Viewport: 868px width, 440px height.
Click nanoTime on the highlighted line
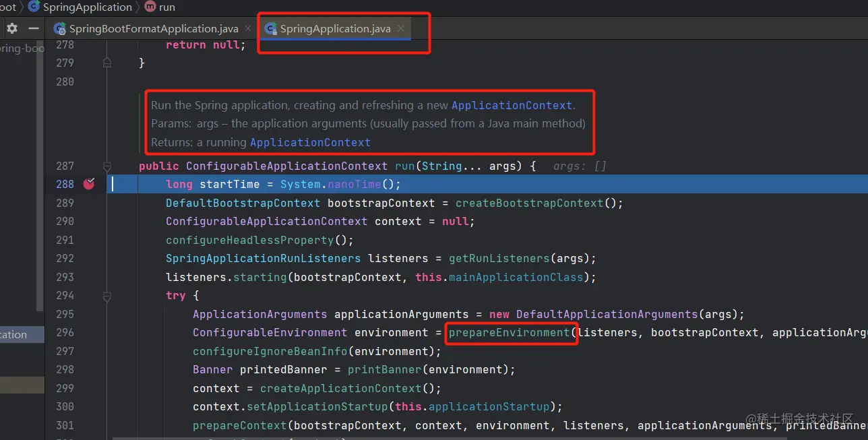pyautogui.click(x=354, y=184)
